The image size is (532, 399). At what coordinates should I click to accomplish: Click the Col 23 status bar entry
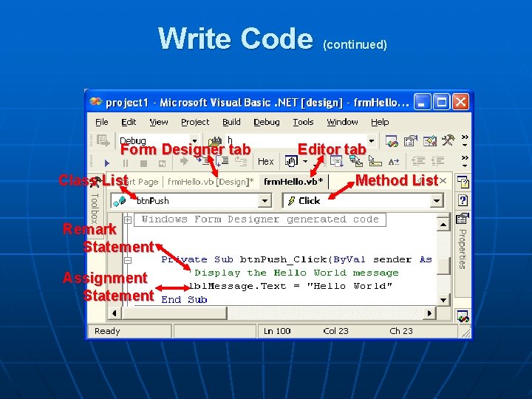[x=336, y=331]
